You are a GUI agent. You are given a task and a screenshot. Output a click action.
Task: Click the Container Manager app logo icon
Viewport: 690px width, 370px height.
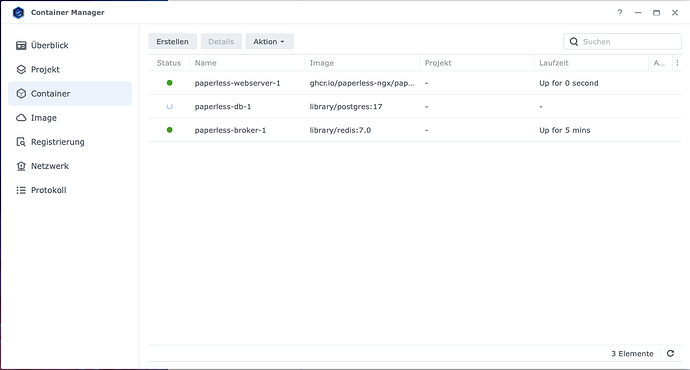click(18, 13)
